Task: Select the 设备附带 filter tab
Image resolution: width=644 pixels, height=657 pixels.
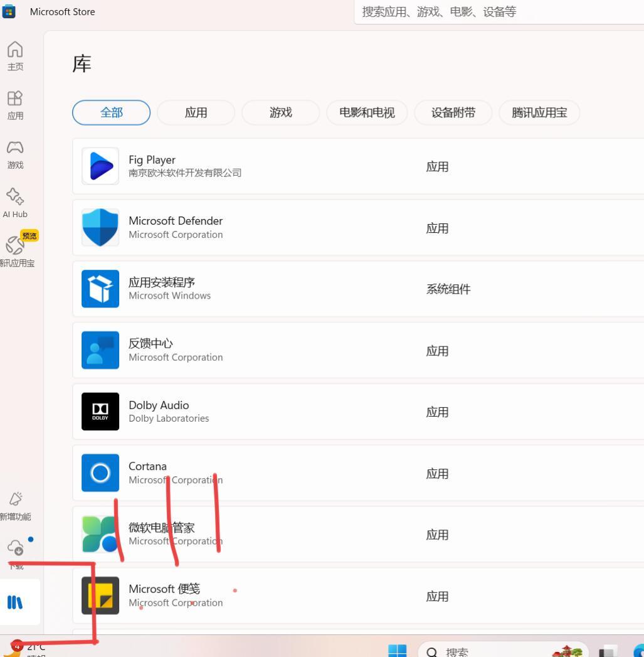Action: point(453,112)
